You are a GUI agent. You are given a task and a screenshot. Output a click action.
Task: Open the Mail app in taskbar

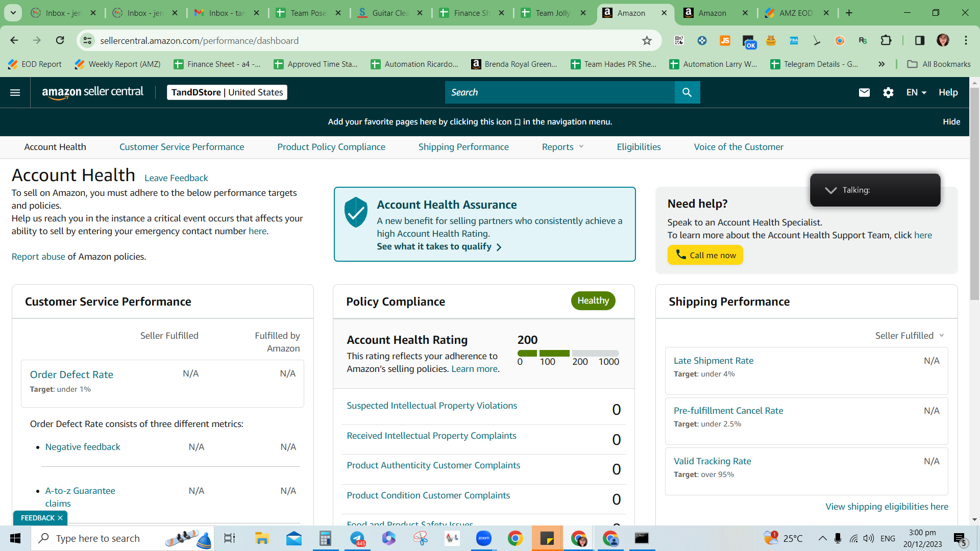point(294,538)
